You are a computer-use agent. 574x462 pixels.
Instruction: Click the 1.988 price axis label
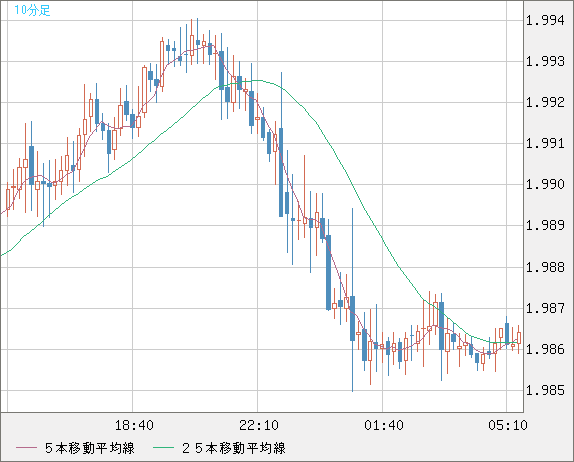pyautogui.click(x=545, y=267)
